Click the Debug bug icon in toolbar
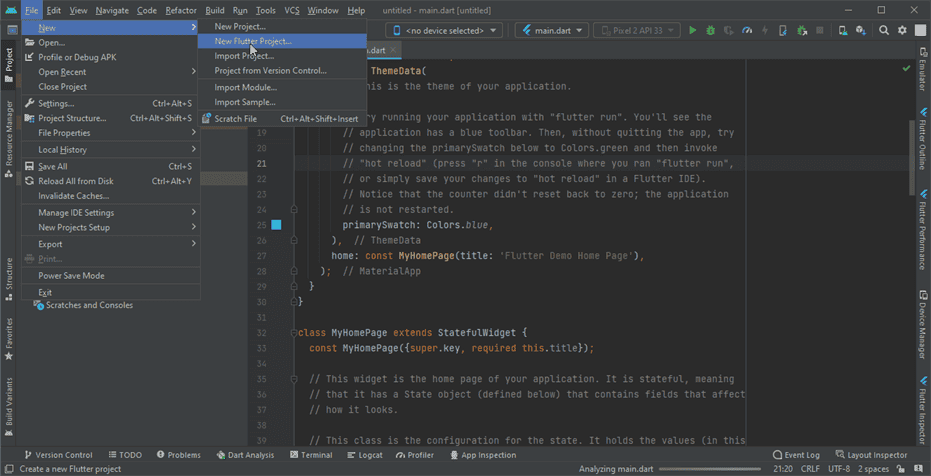Viewport: 931px width, 476px height. pyautogui.click(x=711, y=31)
